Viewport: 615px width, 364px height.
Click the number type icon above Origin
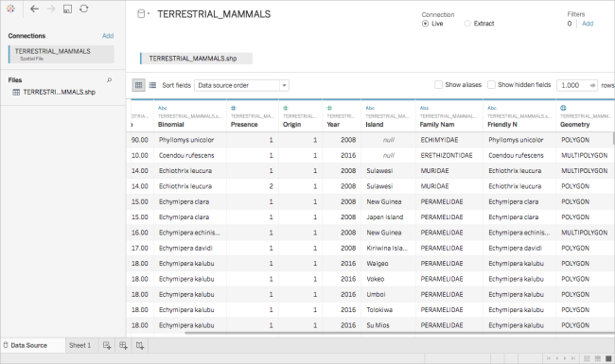tap(286, 108)
